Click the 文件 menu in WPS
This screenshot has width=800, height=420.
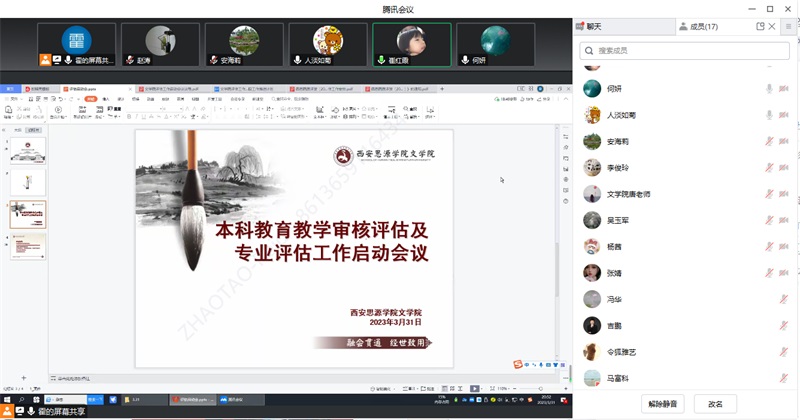point(12,99)
